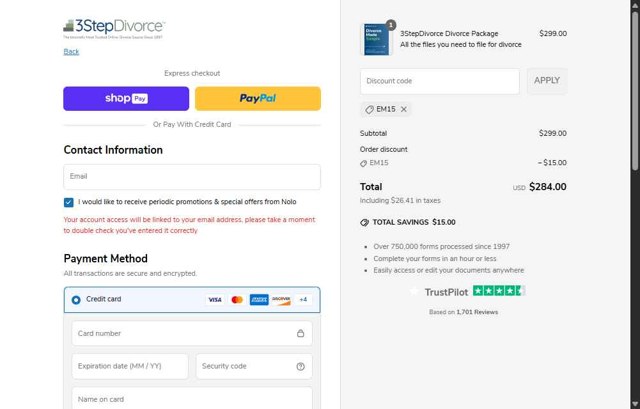Click the TOTAL SAVINGS tag icon
Viewport: 640px width, 409px height.
[x=364, y=222]
